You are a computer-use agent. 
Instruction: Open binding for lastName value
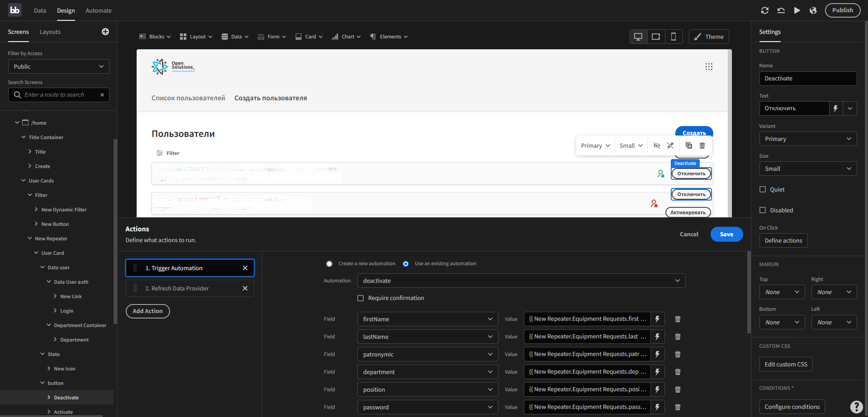point(658,337)
